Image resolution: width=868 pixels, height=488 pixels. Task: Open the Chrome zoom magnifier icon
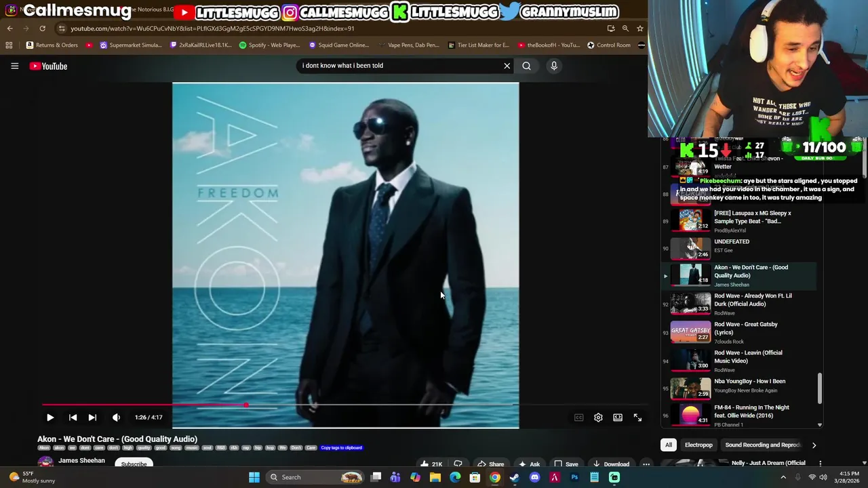625,28
